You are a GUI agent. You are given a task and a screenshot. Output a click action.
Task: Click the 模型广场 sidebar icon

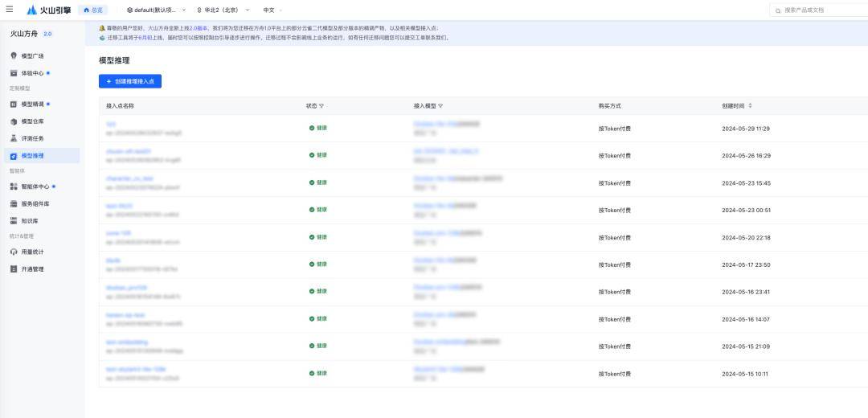(x=14, y=56)
